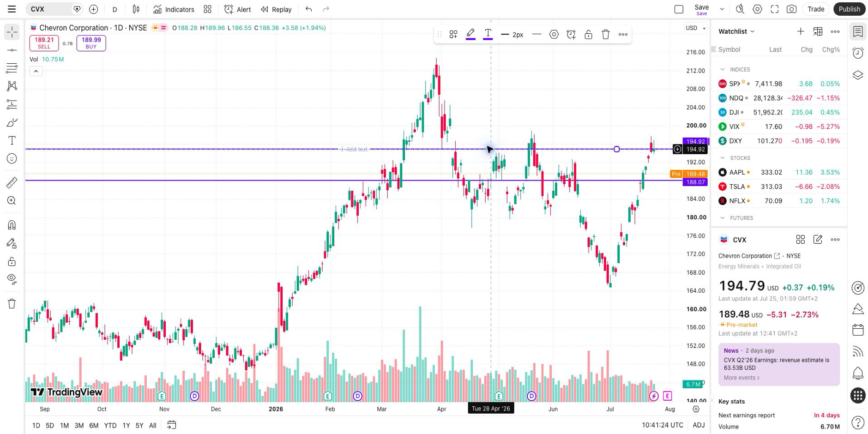The width and height of the screenshot is (868, 434).
Task: Click the magnet mode icon
Action: [12, 225]
